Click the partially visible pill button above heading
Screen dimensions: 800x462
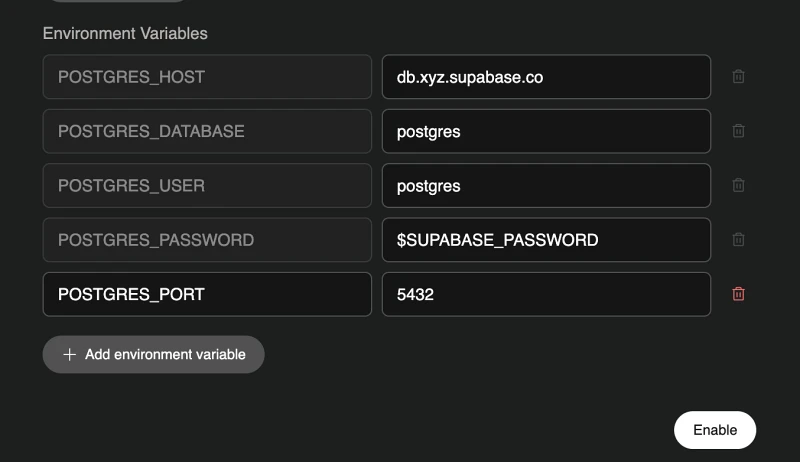[x=117, y=1]
